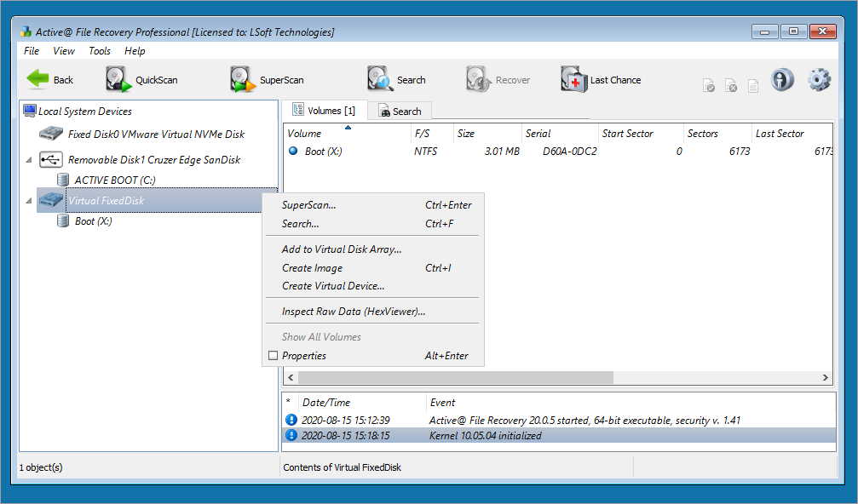Collapse the Virtual FixedDisk tree node
This screenshot has height=504, width=858.
pos(29,201)
